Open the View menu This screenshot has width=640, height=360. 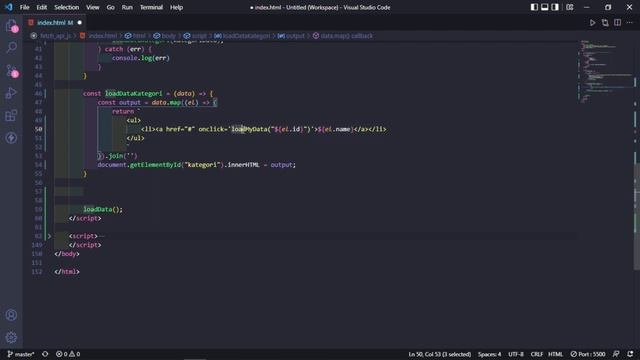pos(93,7)
